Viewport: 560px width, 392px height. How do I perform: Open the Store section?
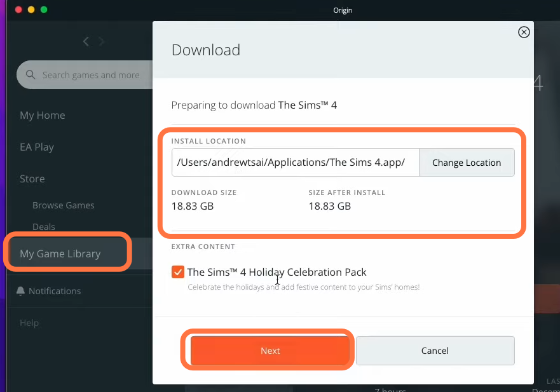tap(32, 179)
